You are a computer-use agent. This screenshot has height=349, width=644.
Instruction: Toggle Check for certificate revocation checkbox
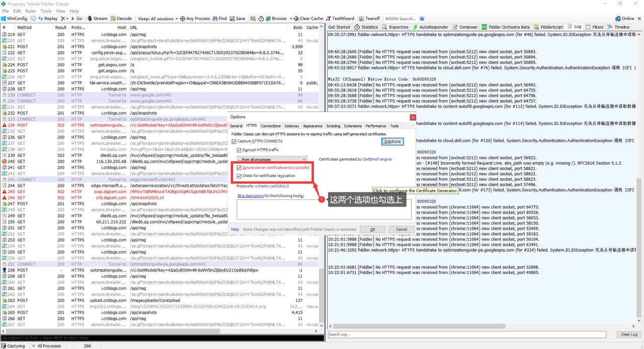coord(239,176)
